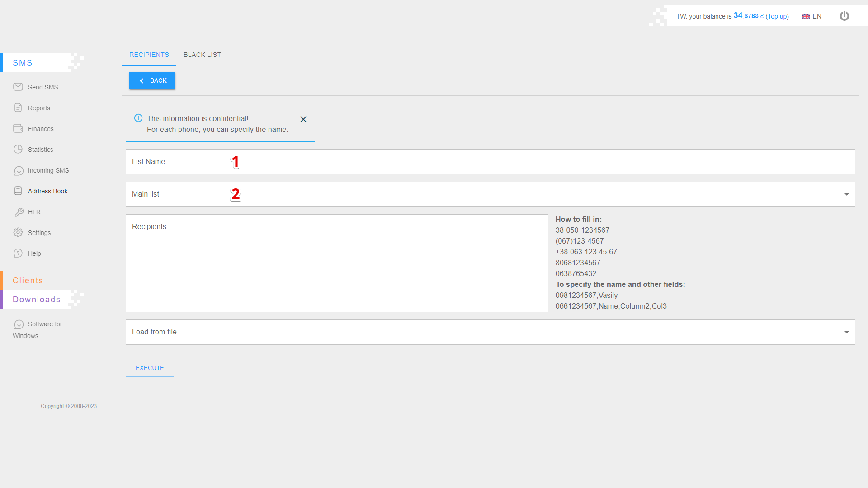The height and width of the screenshot is (488, 868).
Task: Click the Send SMS envelope icon
Action: [18, 87]
